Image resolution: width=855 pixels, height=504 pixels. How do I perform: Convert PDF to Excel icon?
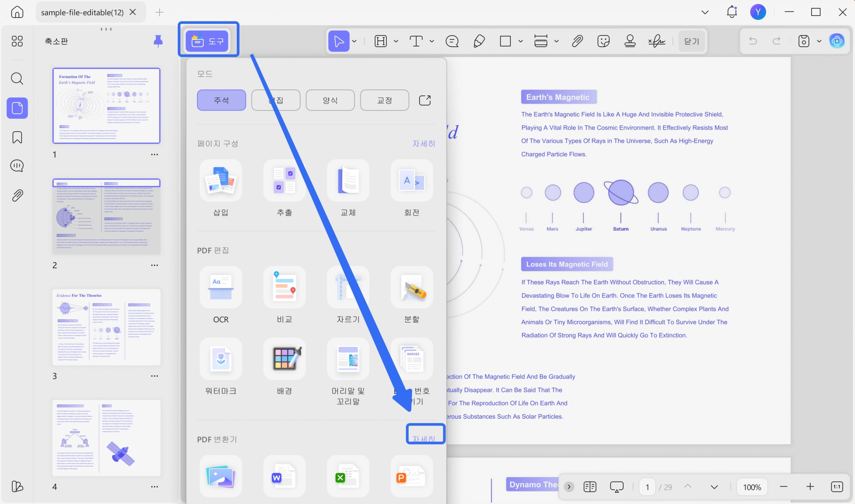tap(348, 476)
